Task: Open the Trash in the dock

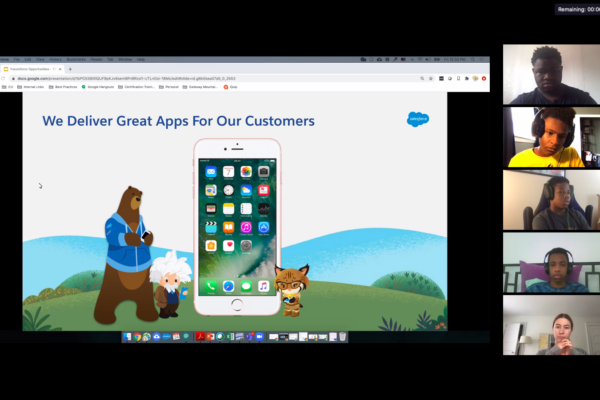Action: 343,337
